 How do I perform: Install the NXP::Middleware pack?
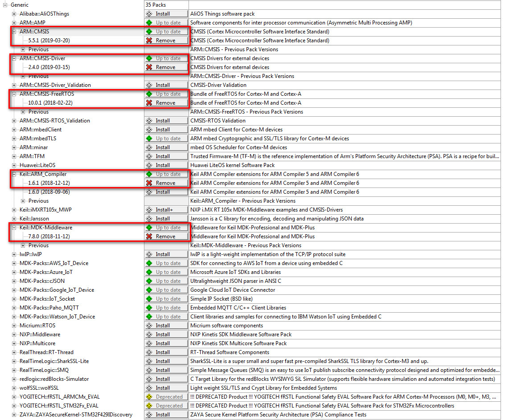click(166, 335)
